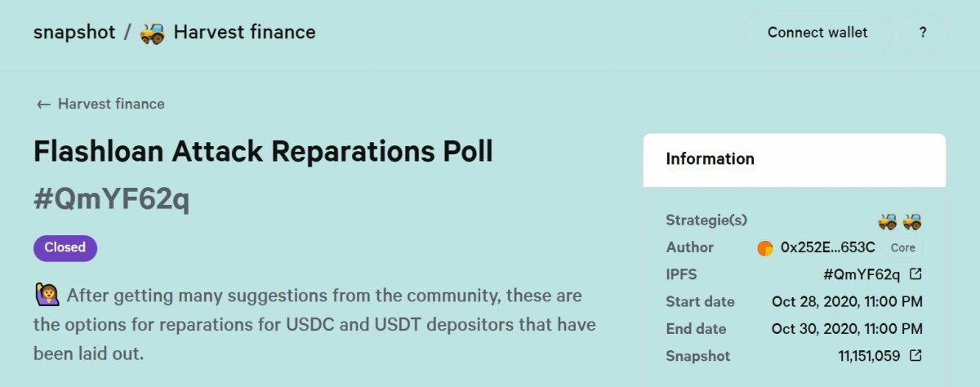The image size is (980, 387).
Task: Go to snapshot home via logo text
Action: (73, 33)
